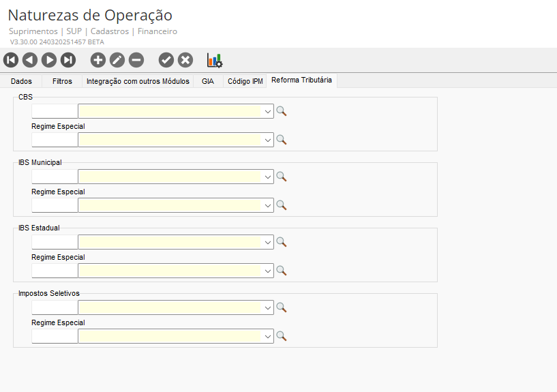Delete record with the minus icon
This screenshot has width=557, height=392.
click(x=136, y=60)
